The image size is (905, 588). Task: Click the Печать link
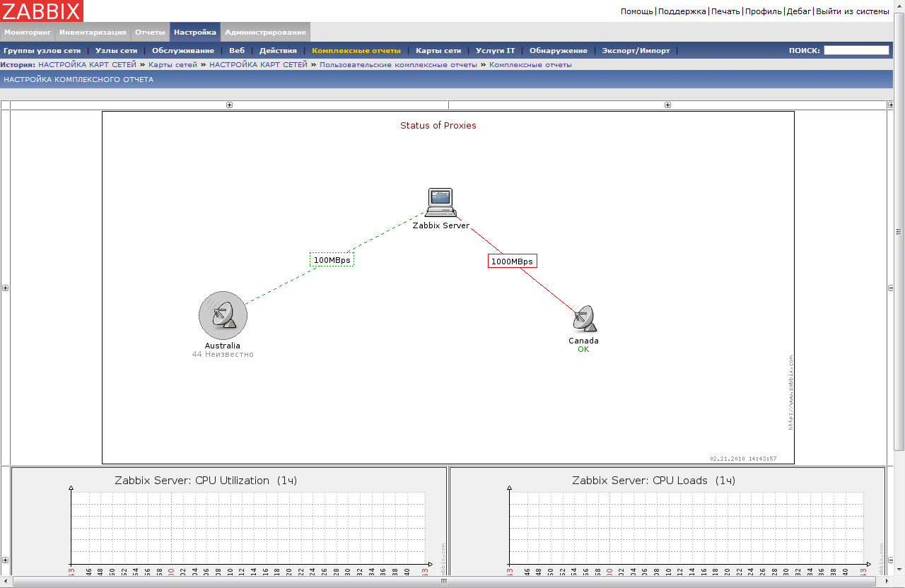725,11
